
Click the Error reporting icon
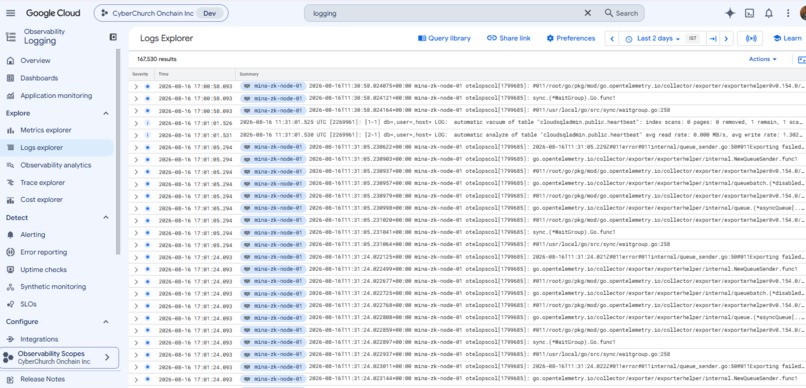click(x=10, y=252)
